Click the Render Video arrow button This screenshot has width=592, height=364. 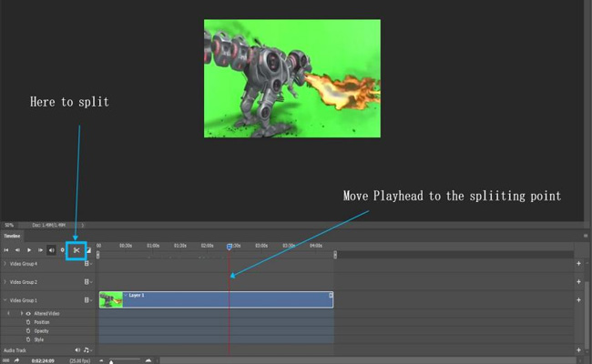(x=16, y=360)
